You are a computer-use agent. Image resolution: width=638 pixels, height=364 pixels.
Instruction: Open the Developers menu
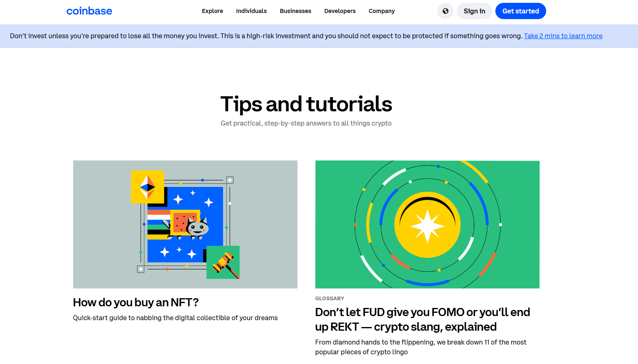pos(340,11)
